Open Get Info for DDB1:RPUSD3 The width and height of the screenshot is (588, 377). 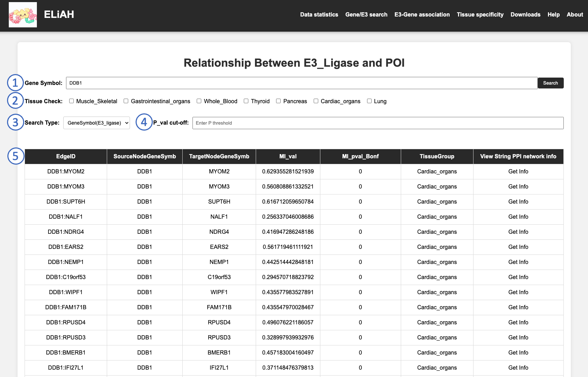coord(518,338)
